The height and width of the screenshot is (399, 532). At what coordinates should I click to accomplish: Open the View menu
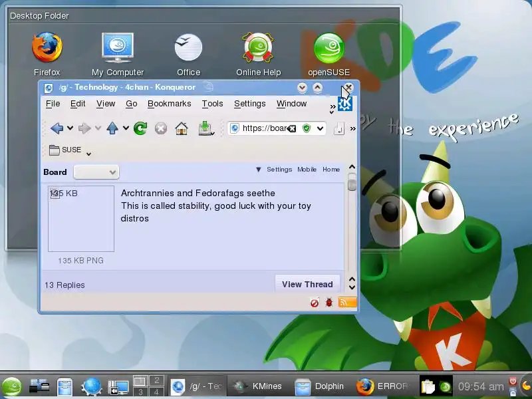pos(106,104)
